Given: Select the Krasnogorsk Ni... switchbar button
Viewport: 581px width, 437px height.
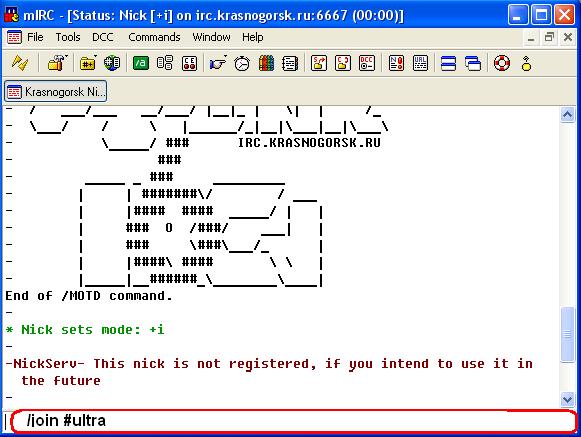Looking at the screenshot, I should [56, 92].
